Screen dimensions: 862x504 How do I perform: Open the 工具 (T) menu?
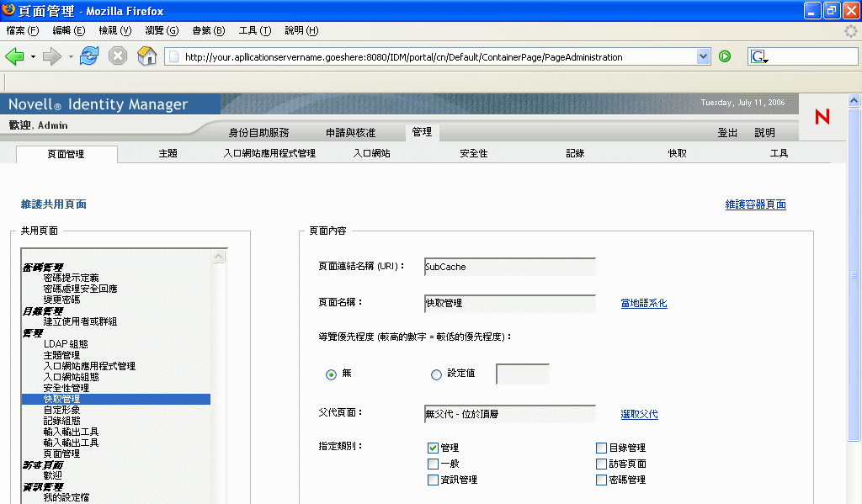tap(254, 31)
